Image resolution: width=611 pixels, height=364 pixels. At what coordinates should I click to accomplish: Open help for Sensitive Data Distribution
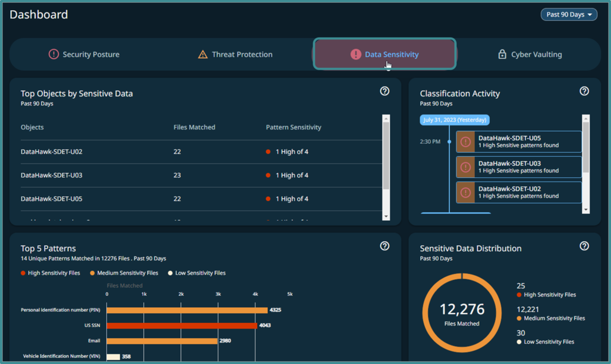click(x=584, y=246)
